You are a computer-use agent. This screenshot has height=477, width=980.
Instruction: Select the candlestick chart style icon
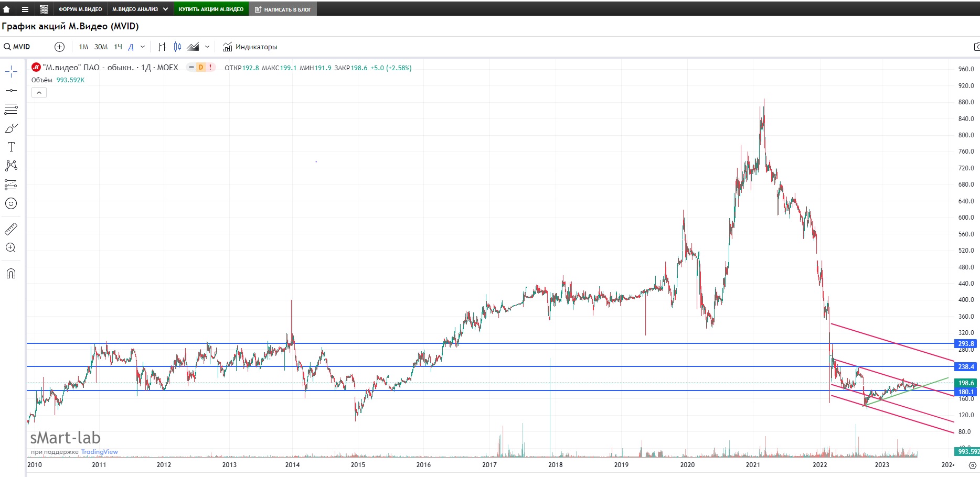pos(177,47)
